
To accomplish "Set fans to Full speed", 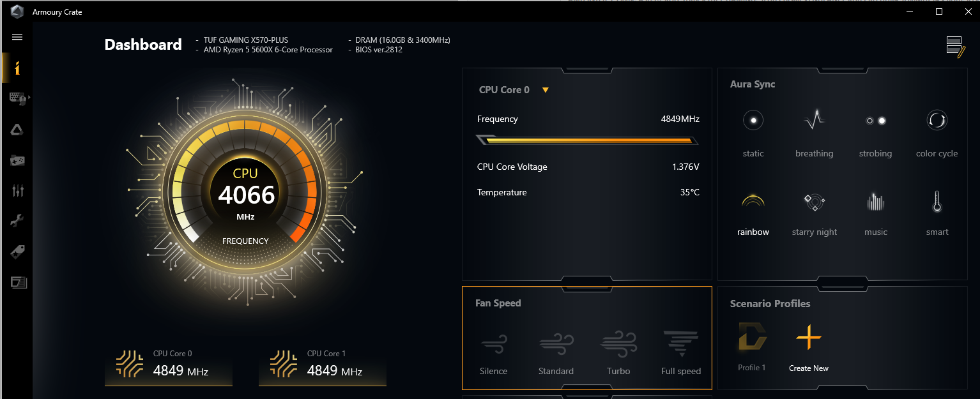I will pos(681,354).
